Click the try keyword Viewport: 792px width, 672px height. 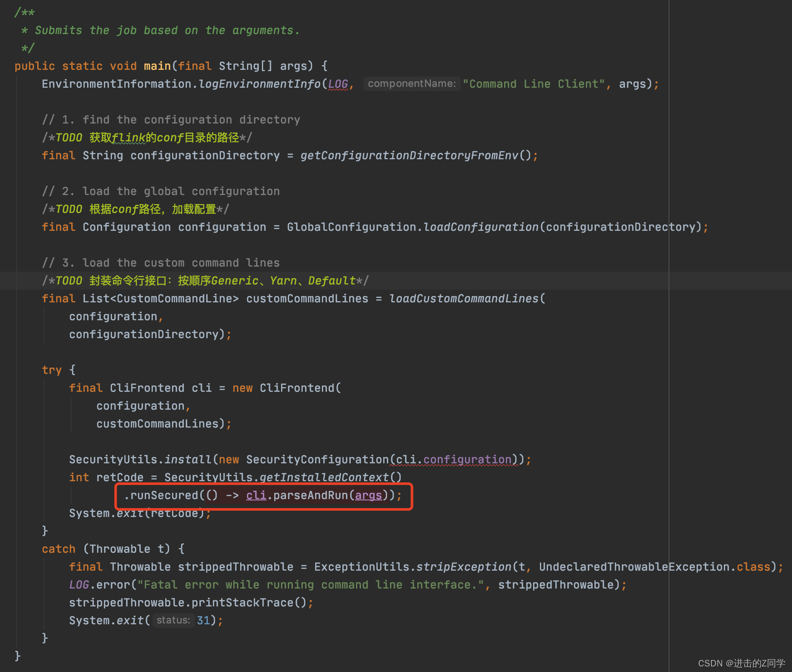click(52, 370)
